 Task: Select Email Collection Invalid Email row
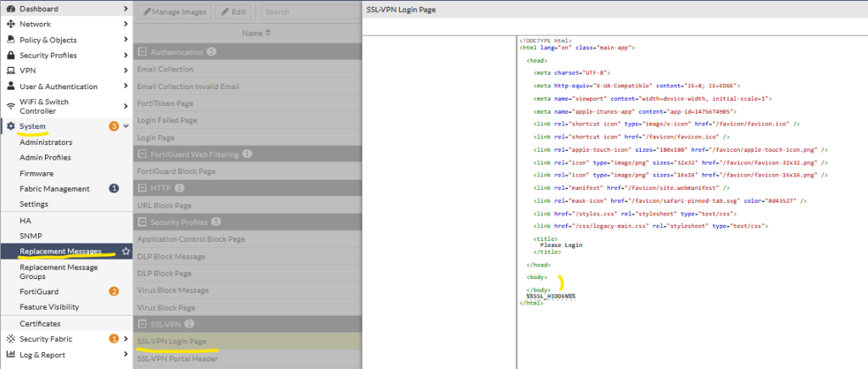point(248,87)
